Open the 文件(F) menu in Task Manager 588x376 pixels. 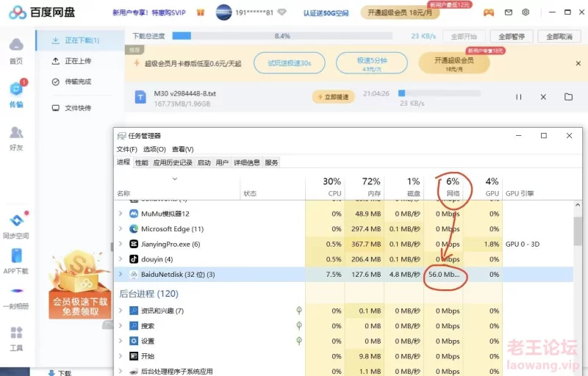[126, 149]
